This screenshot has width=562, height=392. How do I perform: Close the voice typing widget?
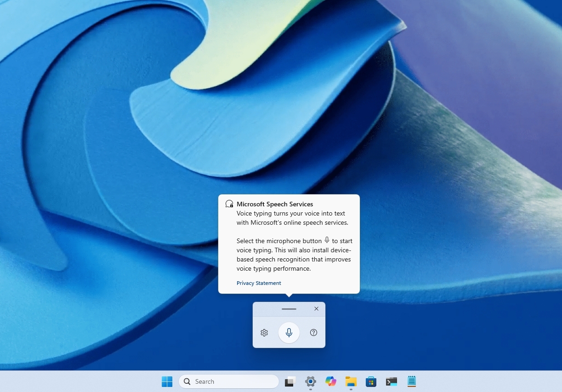[316, 308]
